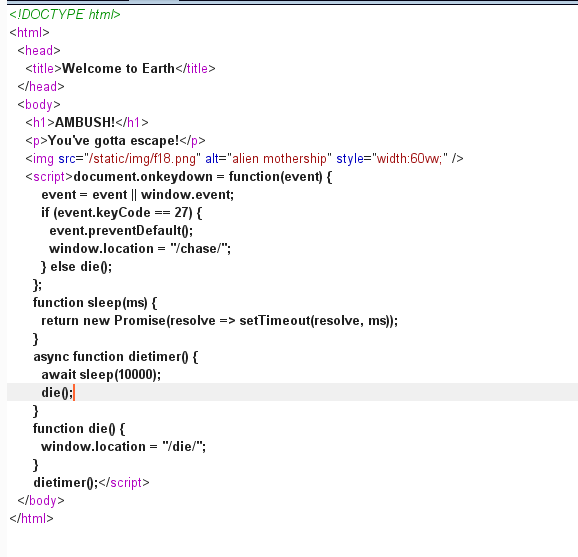The width and height of the screenshot is (578, 557).
Task: Click the closing script tag
Action: [x=124, y=483]
